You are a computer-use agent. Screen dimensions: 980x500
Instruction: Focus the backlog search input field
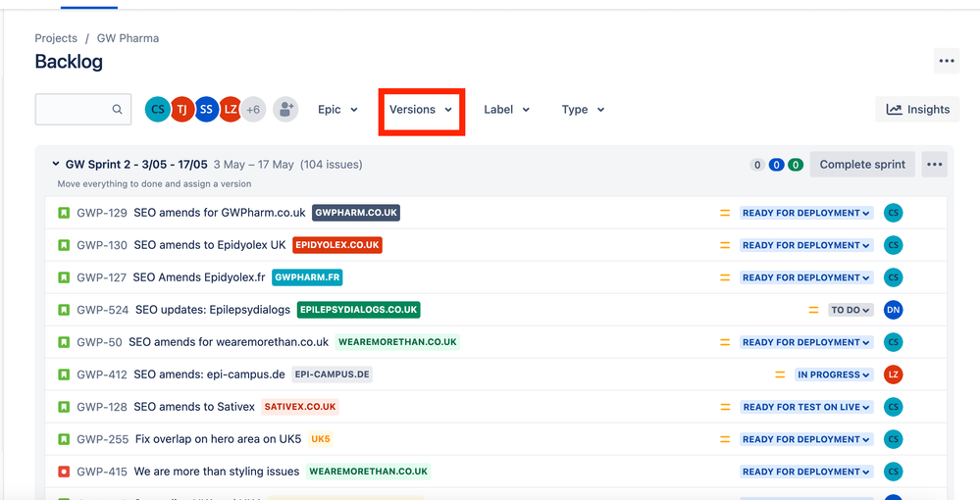tap(83, 110)
